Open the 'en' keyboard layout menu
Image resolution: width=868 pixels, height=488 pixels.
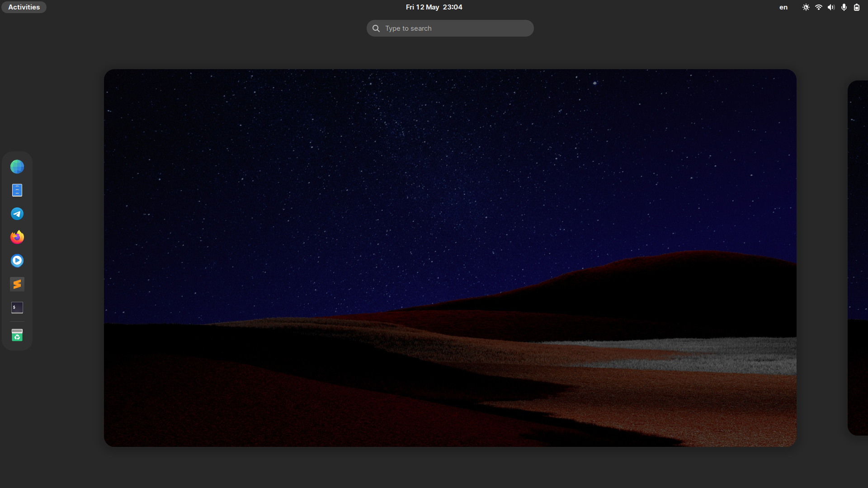tap(783, 7)
